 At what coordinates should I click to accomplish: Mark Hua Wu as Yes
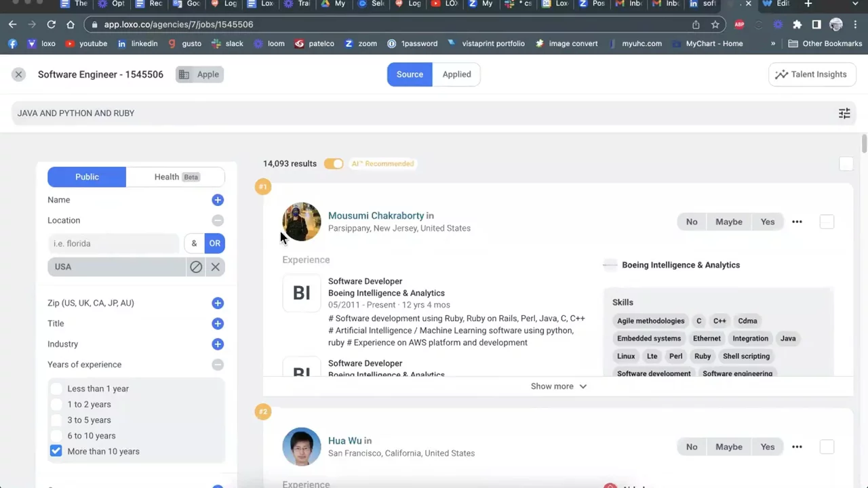point(767,447)
